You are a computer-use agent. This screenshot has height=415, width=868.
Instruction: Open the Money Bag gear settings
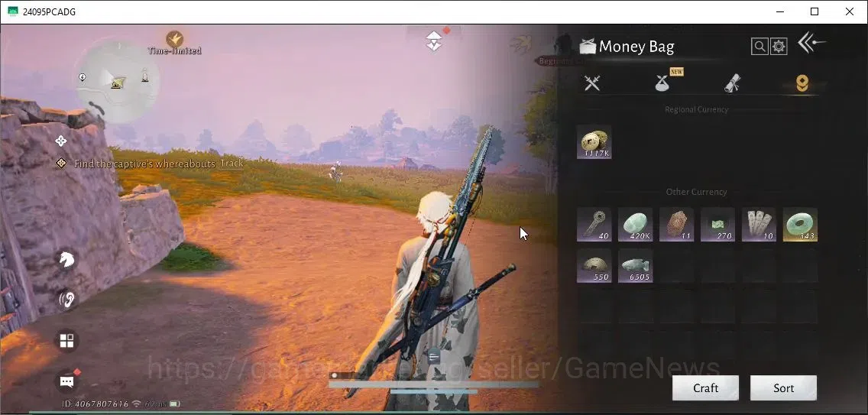click(779, 47)
